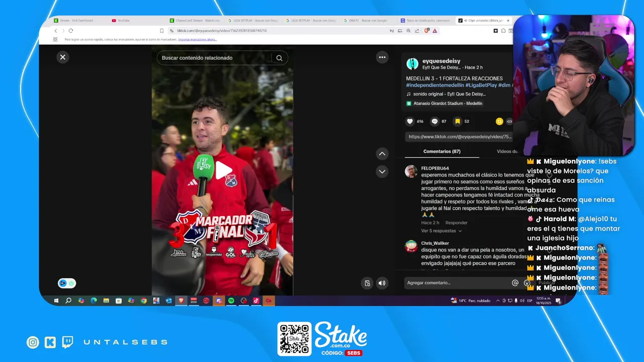Switch to ChavesConS Stream browser tab
Image resolution: width=644 pixels, height=362 pixels.
click(x=195, y=21)
